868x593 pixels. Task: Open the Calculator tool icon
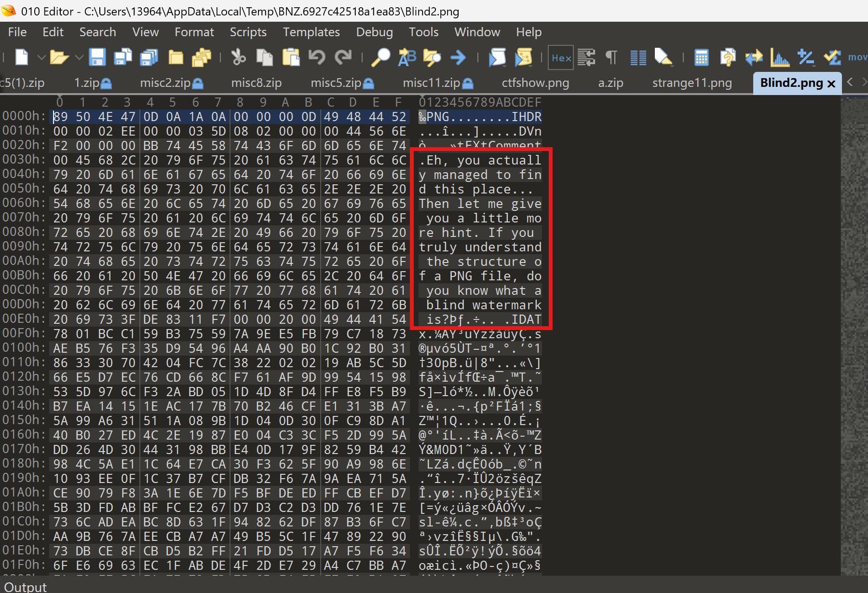pos(701,57)
